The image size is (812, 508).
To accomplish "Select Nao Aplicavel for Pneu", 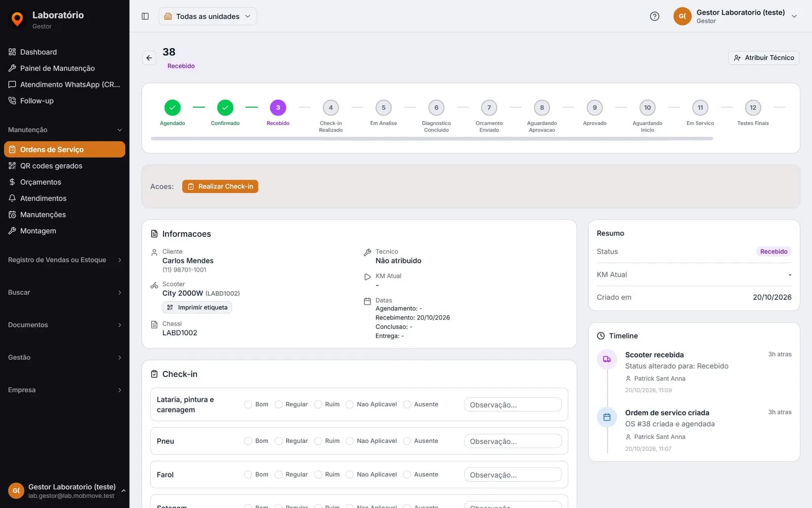I will click(350, 441).
